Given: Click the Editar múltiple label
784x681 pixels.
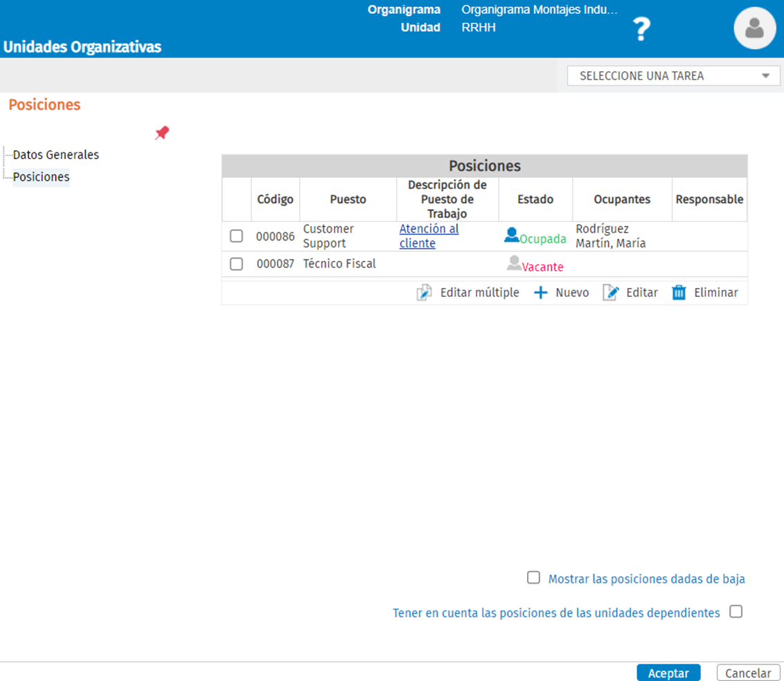Looking at the screenshot, I should 479,293.
